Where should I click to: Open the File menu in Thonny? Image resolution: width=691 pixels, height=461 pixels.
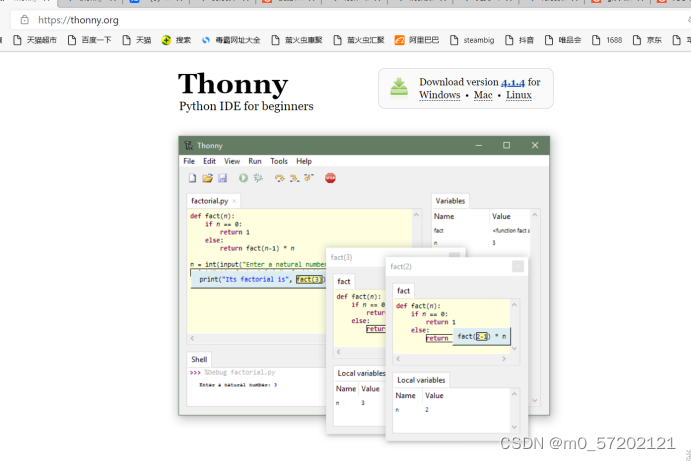coord(189,161)
